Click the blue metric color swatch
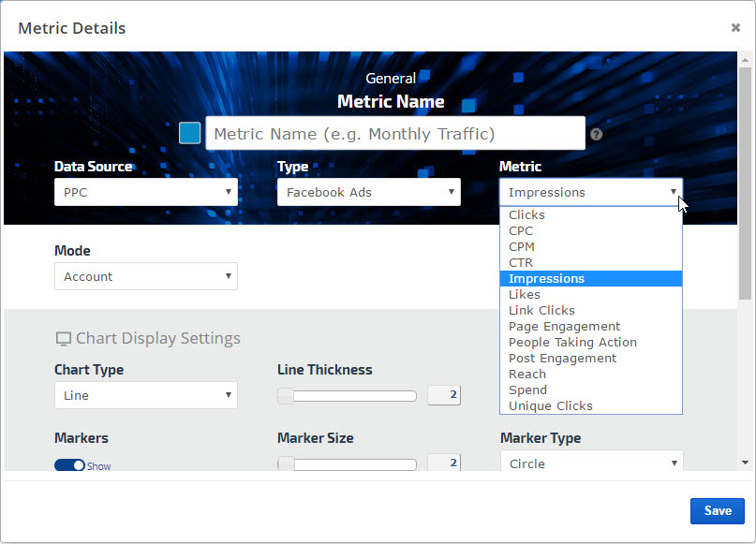The height and width of the screenshot is (544, 756). coord(190,133)
